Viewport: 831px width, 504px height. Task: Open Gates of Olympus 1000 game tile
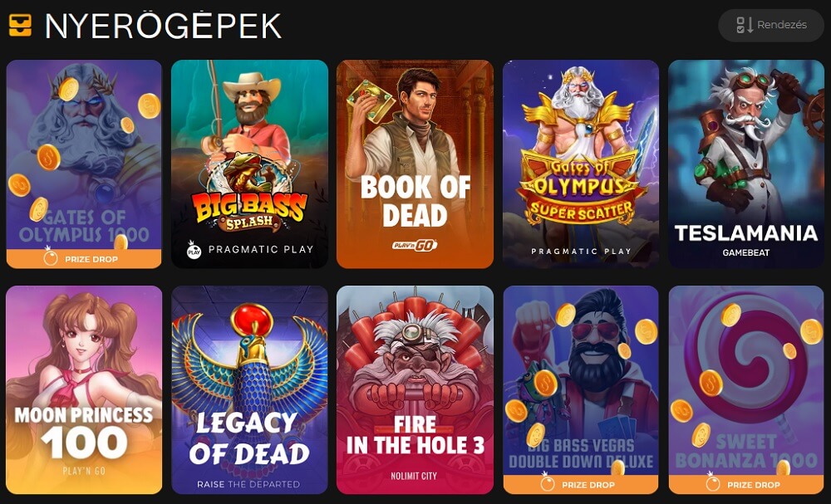pyautogui.click(x=84, y=164)
